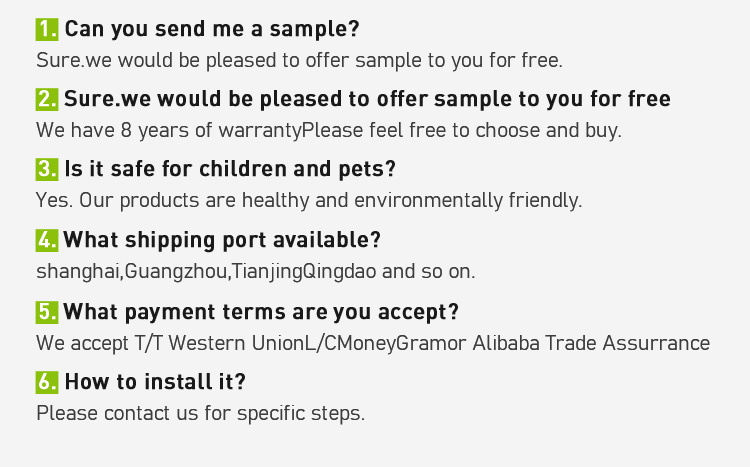Click the green number 4 badge
The width and height of the screenshot is (750, 467).
point(47,240)
